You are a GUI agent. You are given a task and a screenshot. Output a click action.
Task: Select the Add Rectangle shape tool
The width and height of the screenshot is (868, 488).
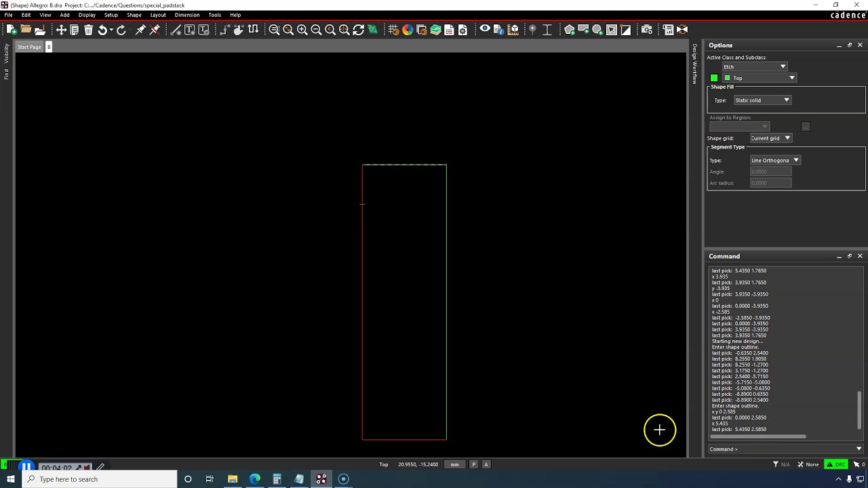tap(583, 30)
